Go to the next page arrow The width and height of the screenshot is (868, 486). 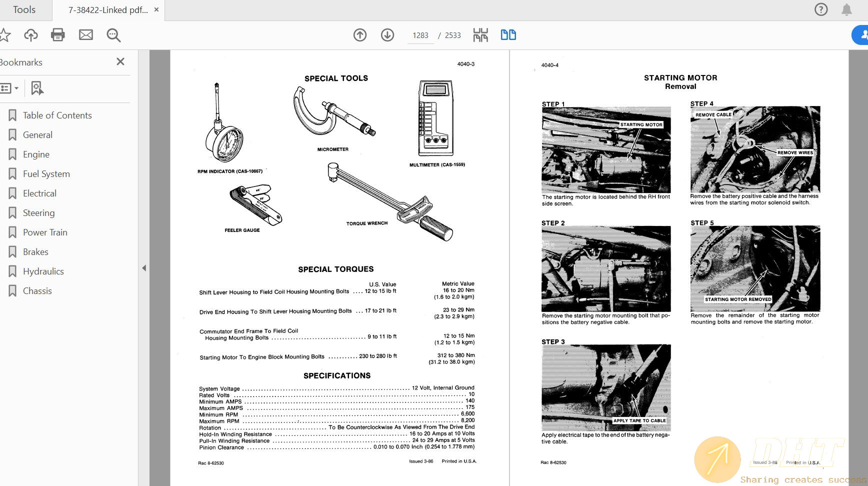(x=387, y=35)
